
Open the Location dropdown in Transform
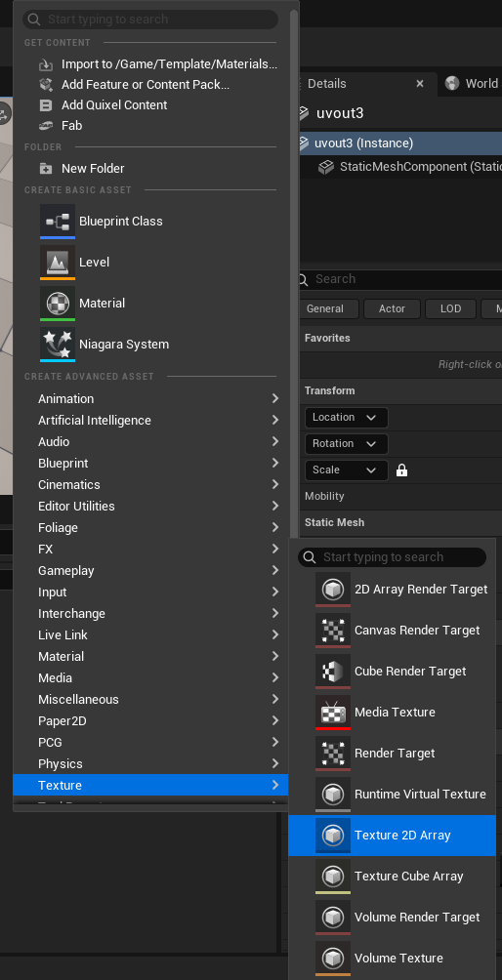pos(347,418)
